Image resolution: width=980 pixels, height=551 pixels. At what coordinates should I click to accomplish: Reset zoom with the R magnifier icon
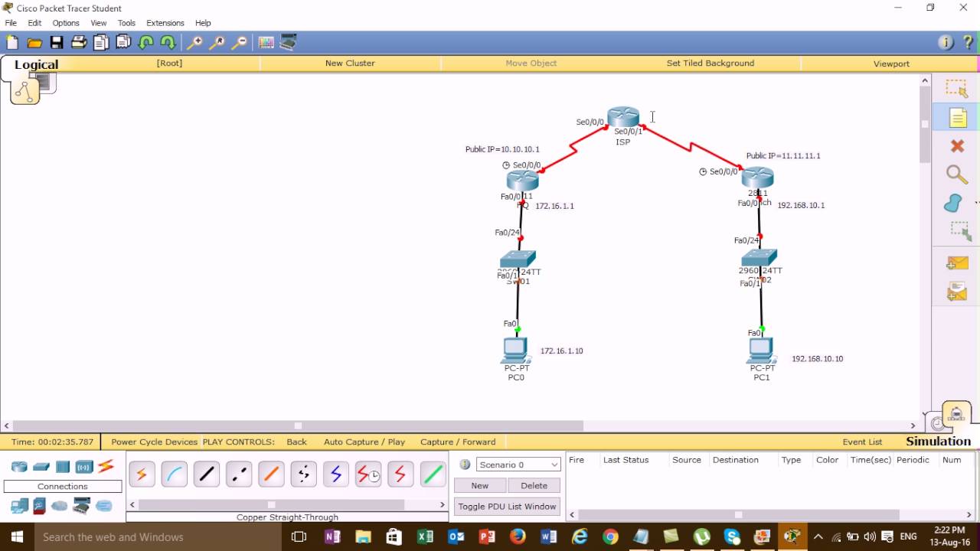tap(217, 43)
